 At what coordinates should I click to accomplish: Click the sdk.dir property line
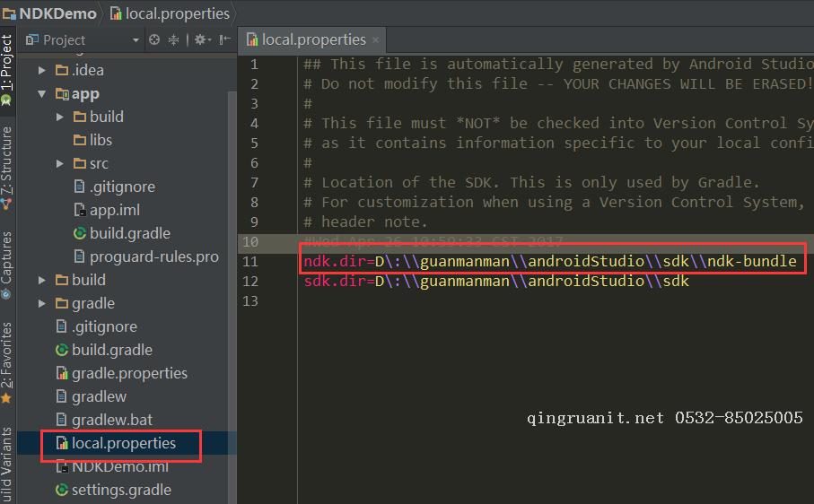496,282
